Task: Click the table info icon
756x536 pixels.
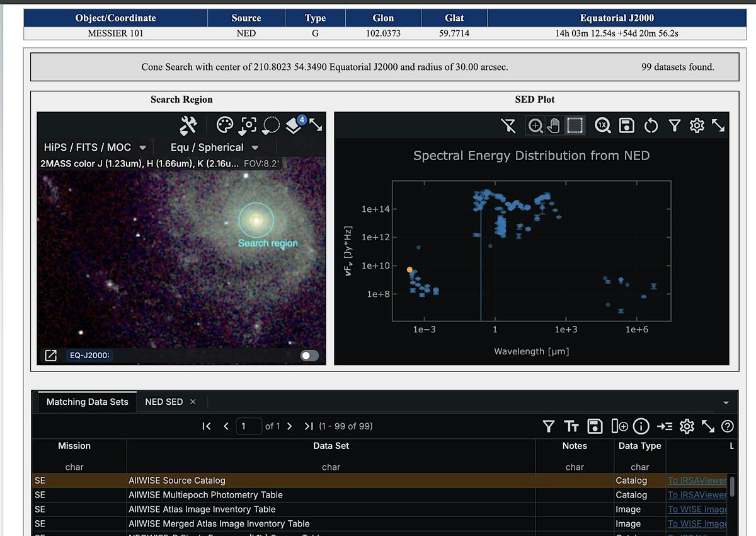Action: pyautogui.click(x=641, y=426)
